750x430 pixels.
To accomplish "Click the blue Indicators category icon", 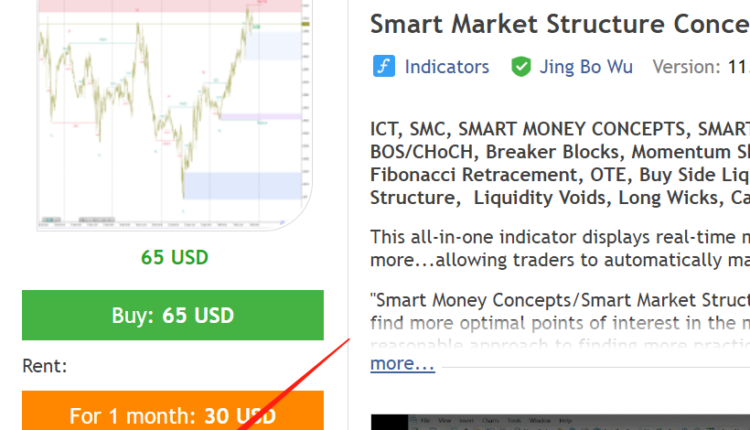I will tap(384, 67).
